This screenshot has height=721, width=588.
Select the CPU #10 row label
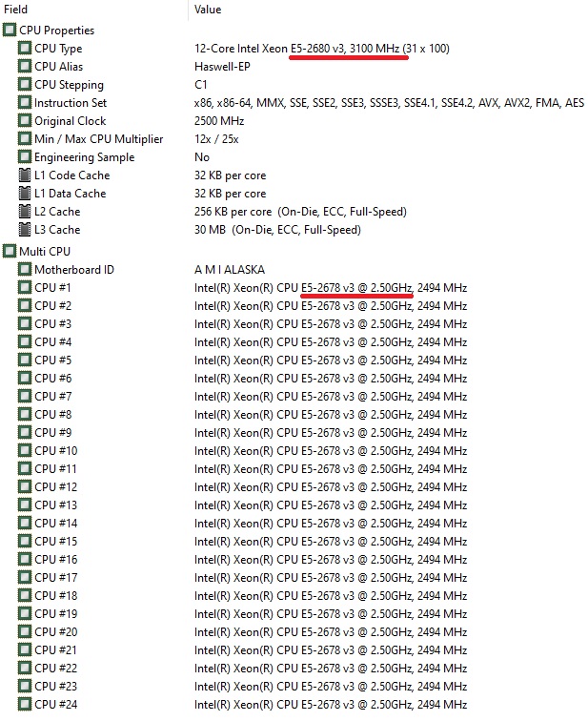point(55,450)
